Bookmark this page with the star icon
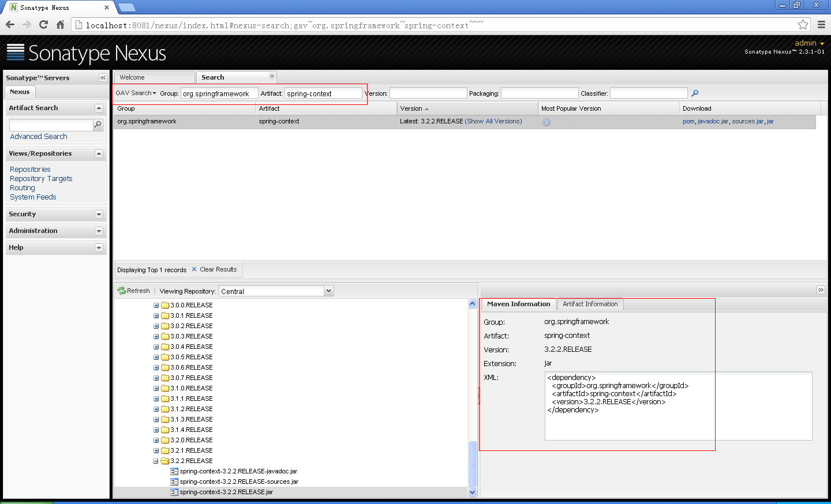 tap(803, 25)
